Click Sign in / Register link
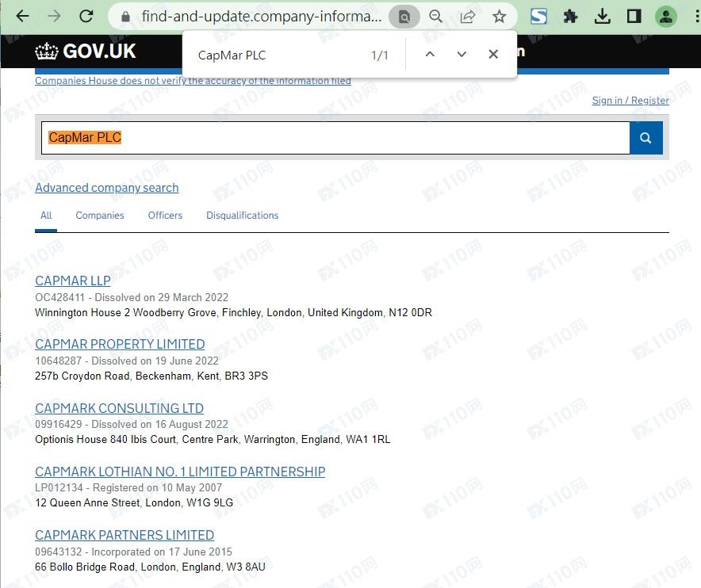This screenshot has height=588, width=701. tap(630, 101)
